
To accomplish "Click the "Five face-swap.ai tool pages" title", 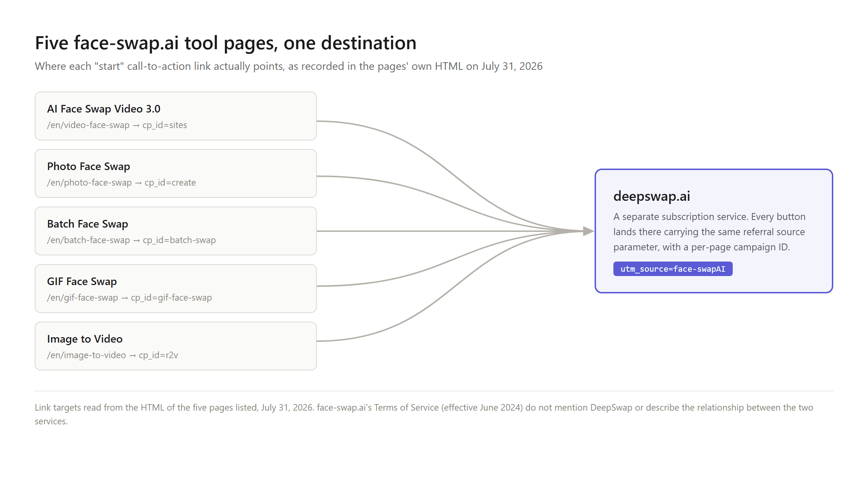I will pos(226,43).
